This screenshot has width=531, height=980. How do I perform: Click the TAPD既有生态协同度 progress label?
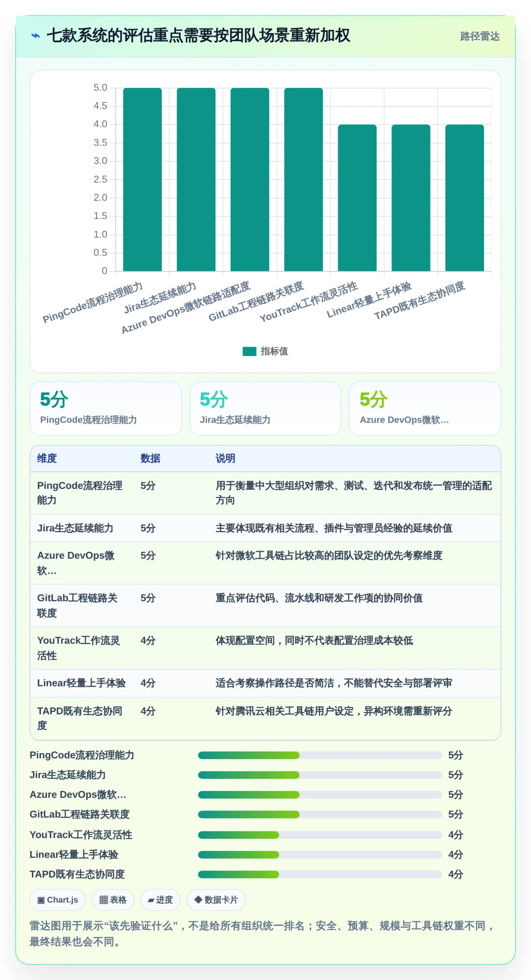click(77, 874)
